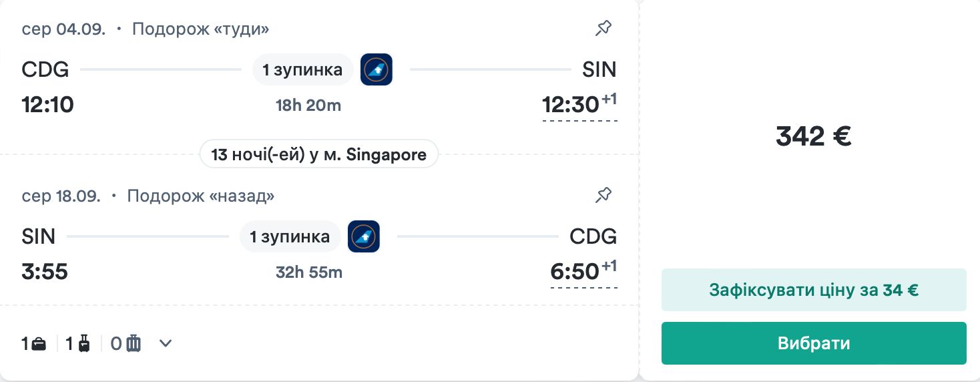Click return arrival time 6:50 +1
The image size is (980, 382).
point(583,272)
